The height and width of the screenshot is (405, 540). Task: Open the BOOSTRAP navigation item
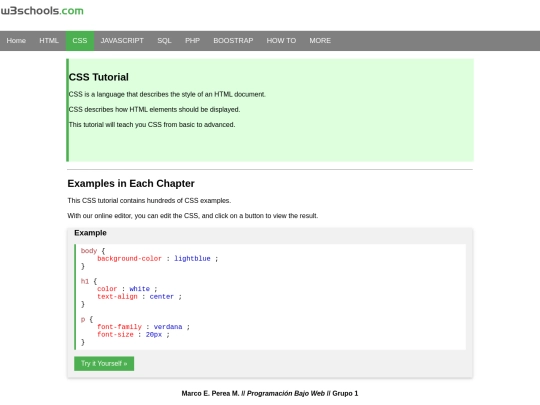coord(233,41)
